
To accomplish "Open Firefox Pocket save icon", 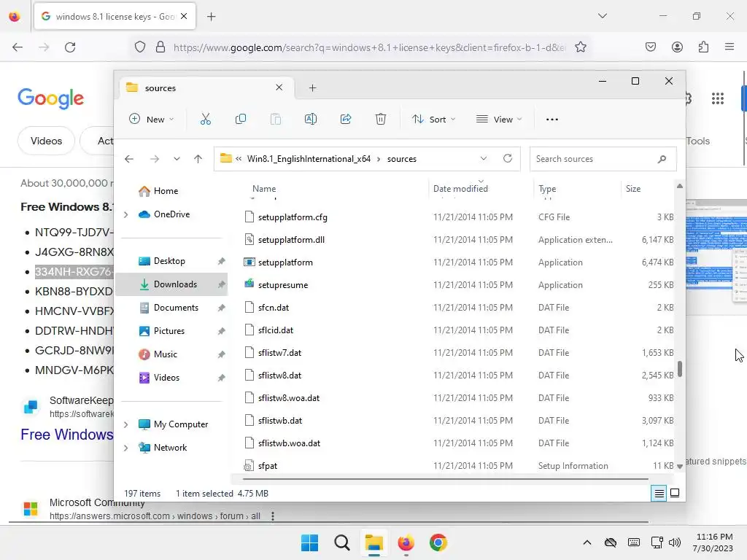I will [651, 47].
